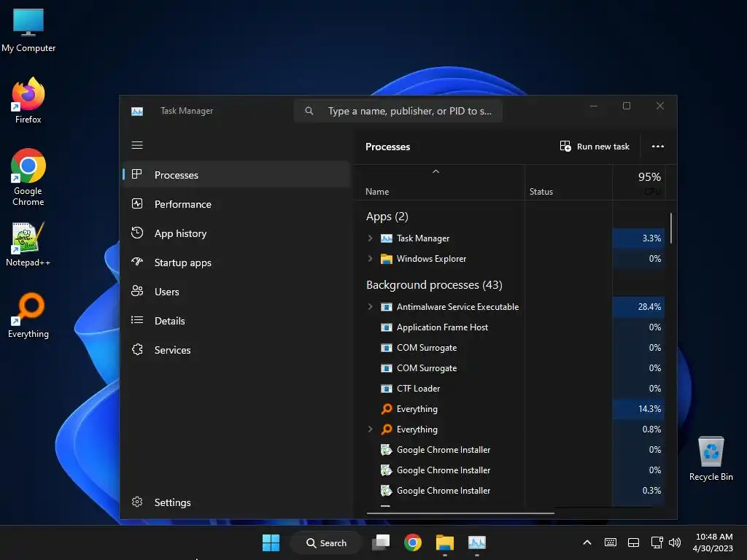The image size is (747, 560).
Task: Open Task Manager Settings
Action: (x=236, y=502)
